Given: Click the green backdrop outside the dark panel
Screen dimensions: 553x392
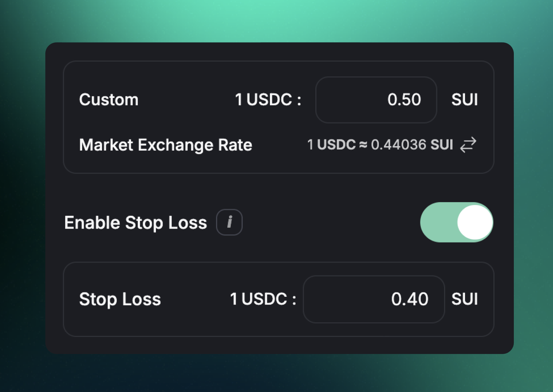Looking at the screenshot, I should click(x=271, y=19).
